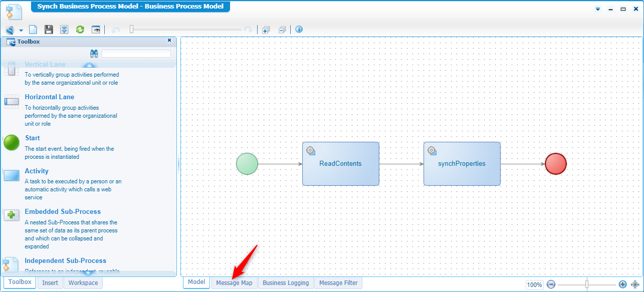The image size is (644, 292).
Task: Click the collapse all icon with minus
Action: 282,30
